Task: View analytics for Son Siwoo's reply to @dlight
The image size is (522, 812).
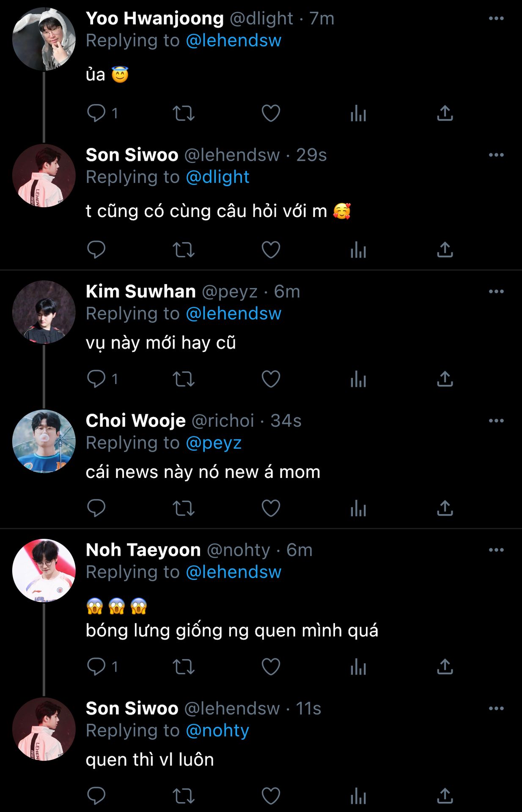Action: coord(358,250)
